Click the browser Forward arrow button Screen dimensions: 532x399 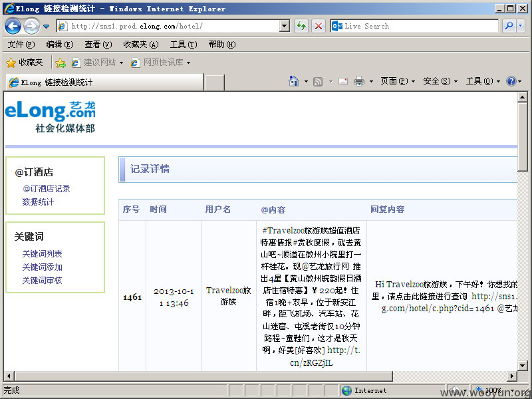pos(31,26)
